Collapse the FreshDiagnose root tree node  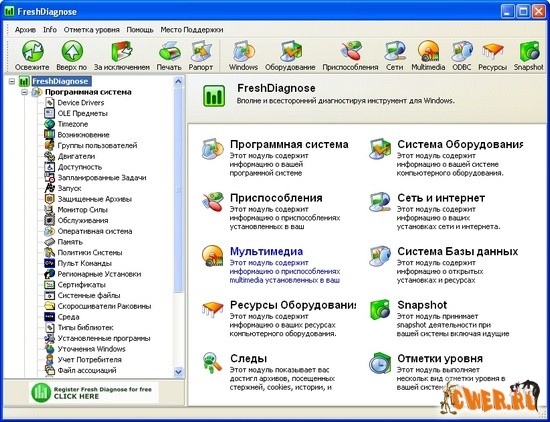click(12, 81)
